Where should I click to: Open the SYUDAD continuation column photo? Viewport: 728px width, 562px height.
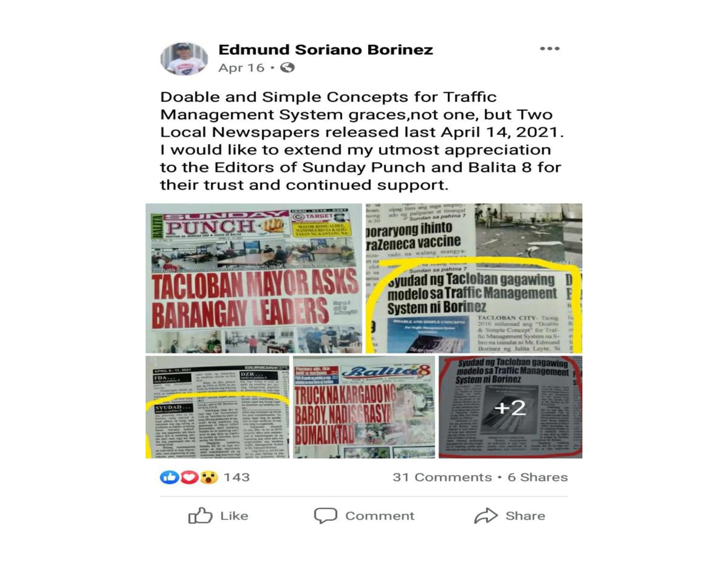(x=217, y=407)
